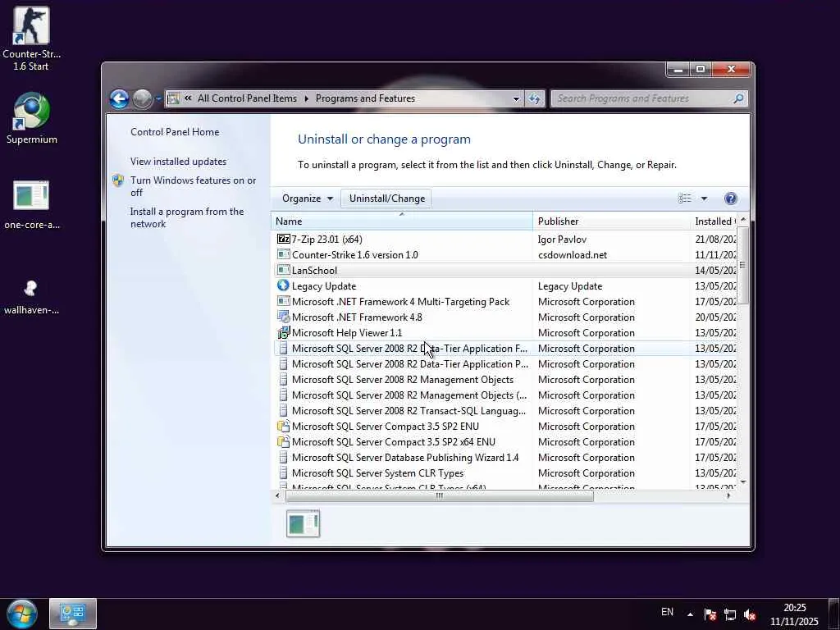Click All Control Panel Items breadcrumb
Screen dimensions: 840x630
point(247,98)
